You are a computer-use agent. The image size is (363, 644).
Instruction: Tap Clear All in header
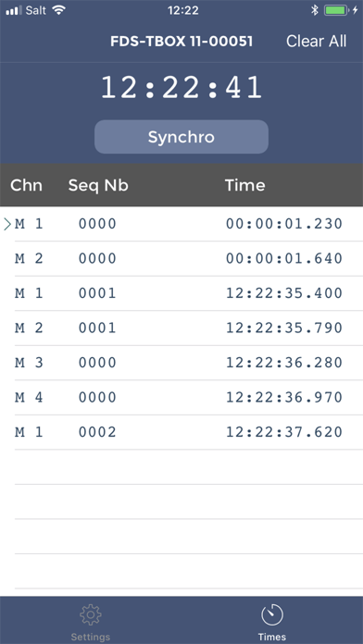[316, 41]
